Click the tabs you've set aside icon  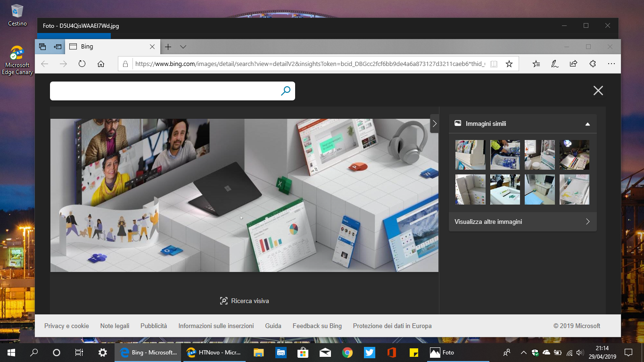pyautogui.click(x=42, y=47)
